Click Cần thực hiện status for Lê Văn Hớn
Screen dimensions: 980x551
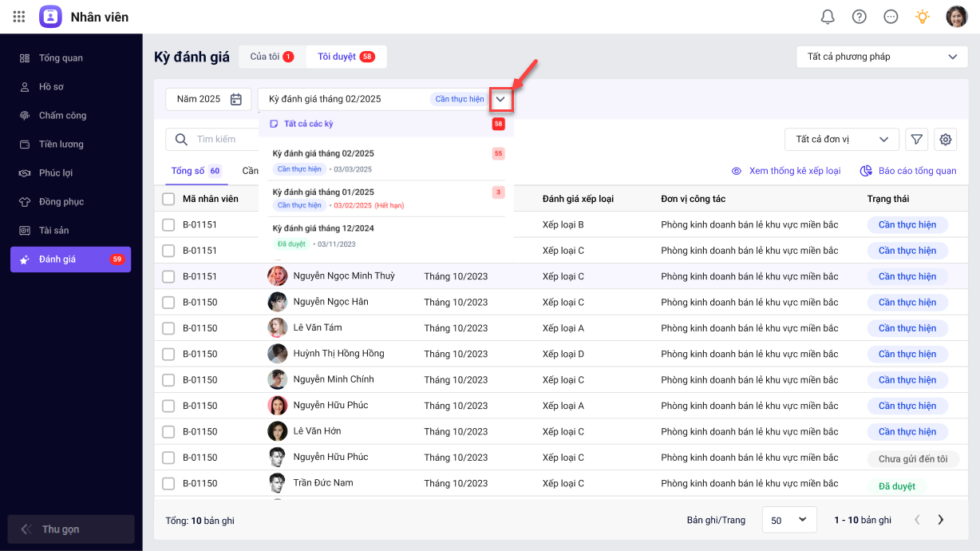[907, 432]
